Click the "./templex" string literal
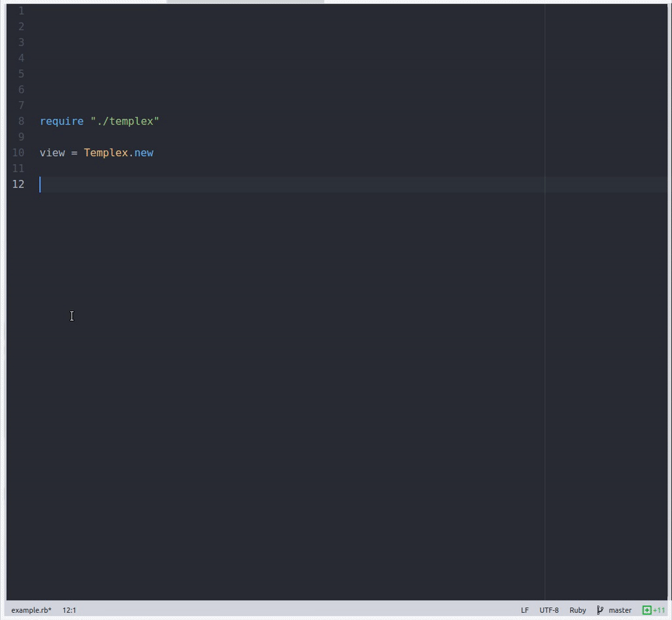The width and height of the screenshot is (672, 620). pyautogui.click(x=125, y=121)
